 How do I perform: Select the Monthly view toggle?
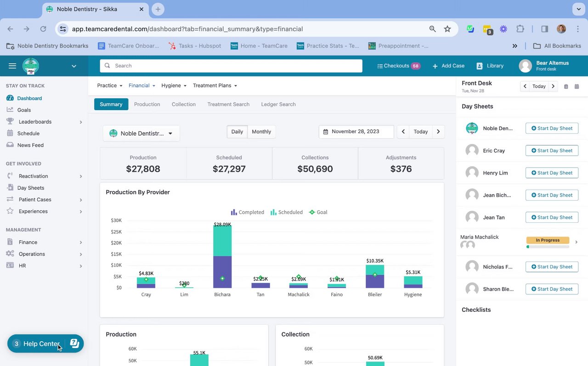click(261, 132)
